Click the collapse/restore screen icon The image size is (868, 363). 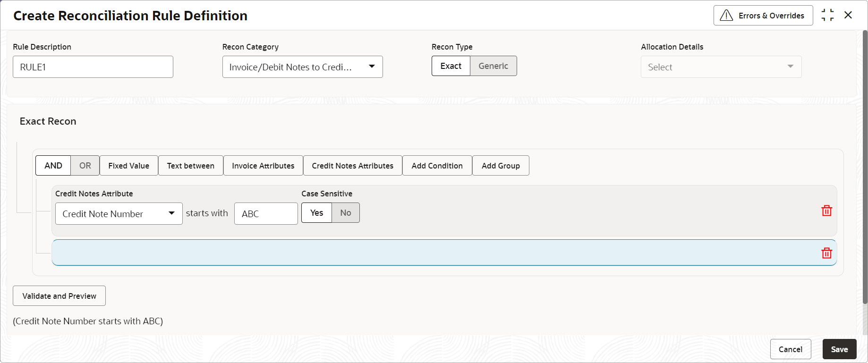pyautogui.click(x=827, y=15)
